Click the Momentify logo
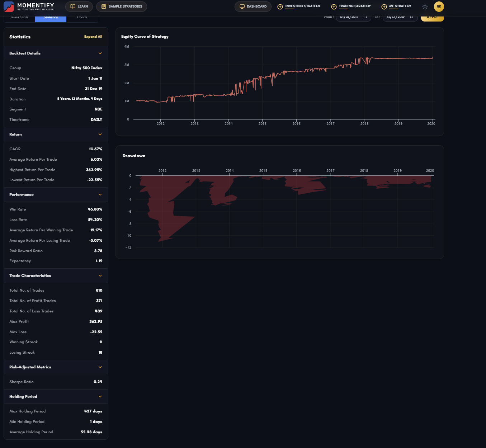 point(29,6)
